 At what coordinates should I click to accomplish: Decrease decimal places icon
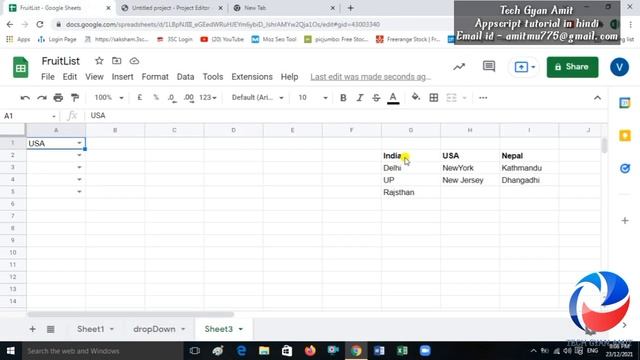172,98
